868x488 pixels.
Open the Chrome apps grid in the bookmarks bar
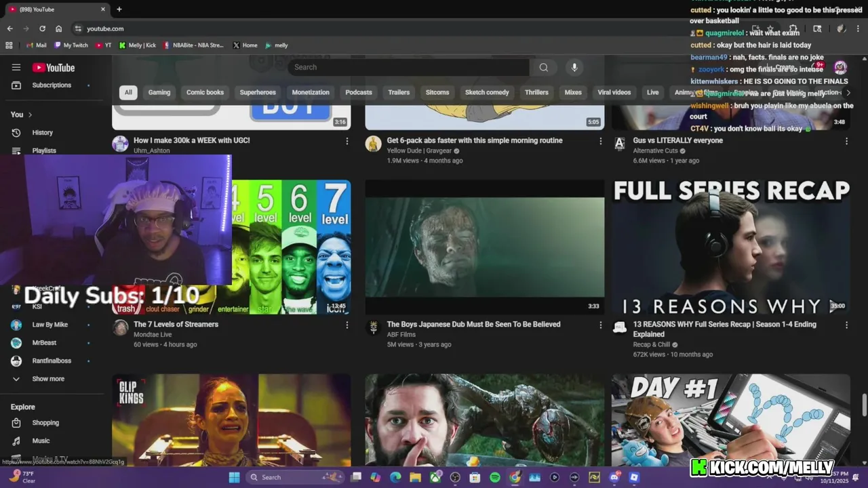tap(9, 45)
